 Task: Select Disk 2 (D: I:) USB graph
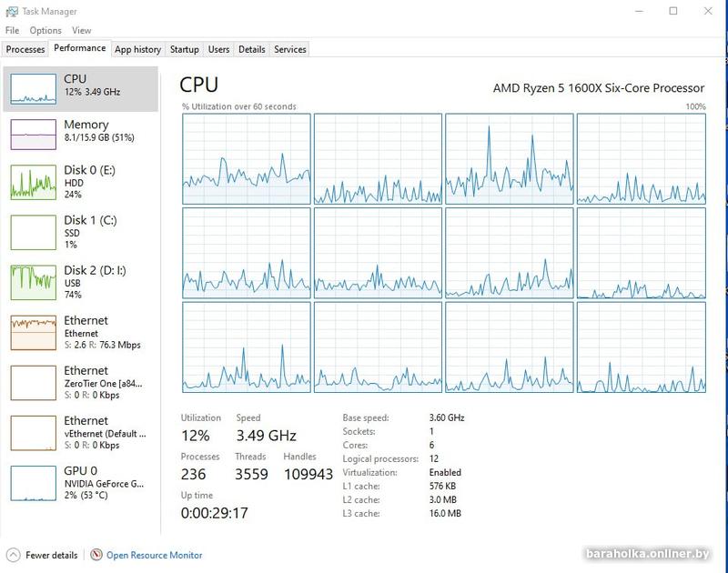point(33,282)
